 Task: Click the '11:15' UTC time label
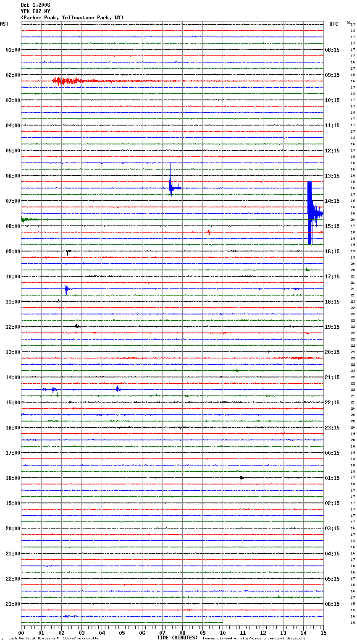pyautogui.click(x=332, y=126)
